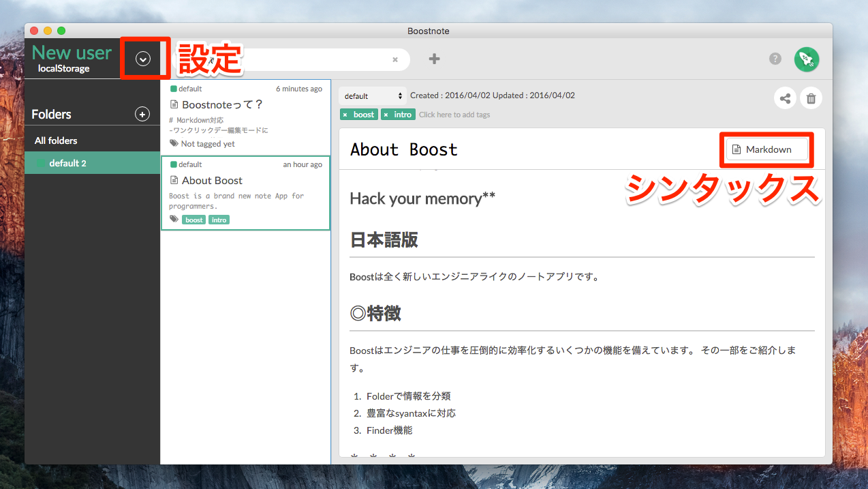Open the default folder dropdown selector
868x489 pixels.
point(372,96)
